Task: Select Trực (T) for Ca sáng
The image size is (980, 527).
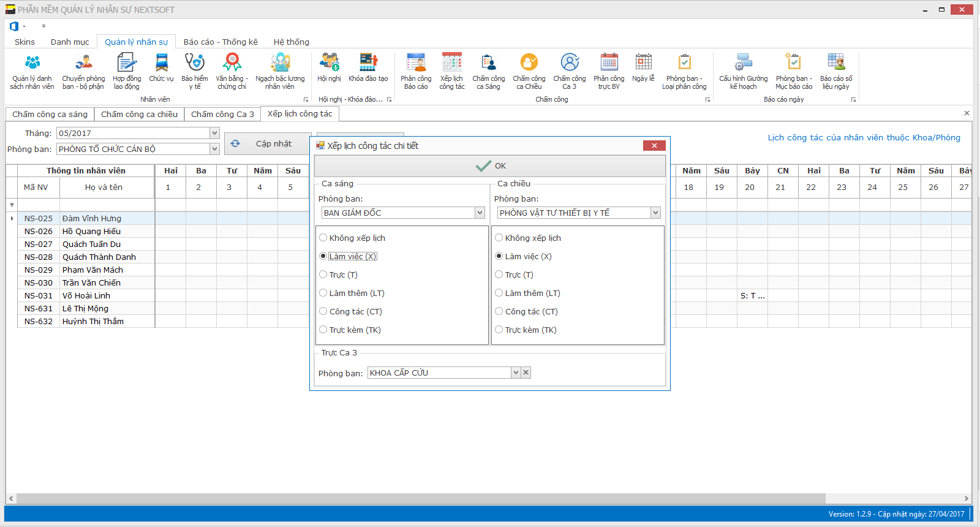Action: (323, 275)
